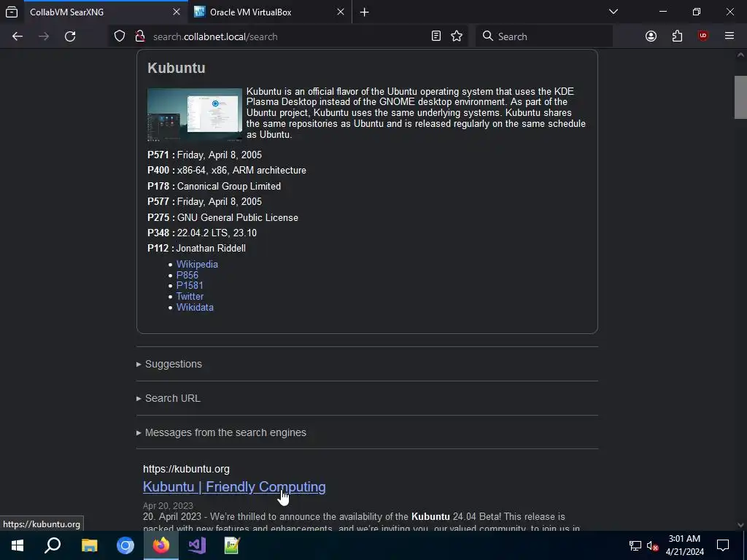The width and height of the screenshot is (747, 560).
Task: Click the text Jonathan Riddell
Action: click(x=211, y=249)
